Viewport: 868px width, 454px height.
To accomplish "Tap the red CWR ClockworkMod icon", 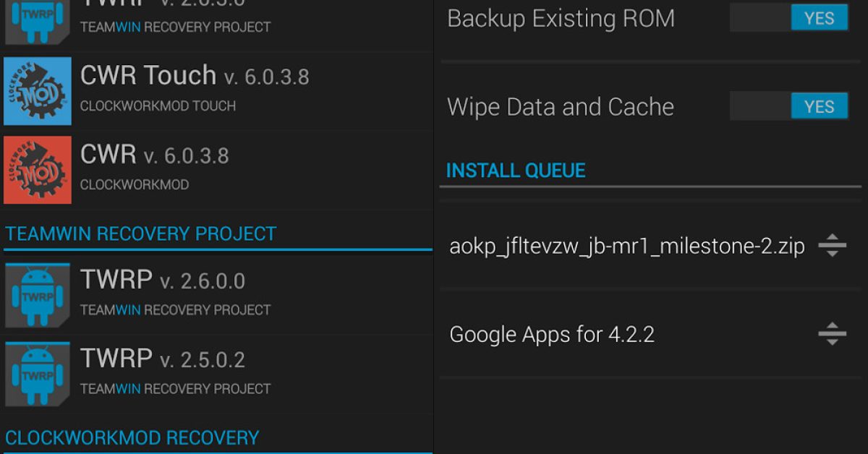I will [x=38, y=170].
